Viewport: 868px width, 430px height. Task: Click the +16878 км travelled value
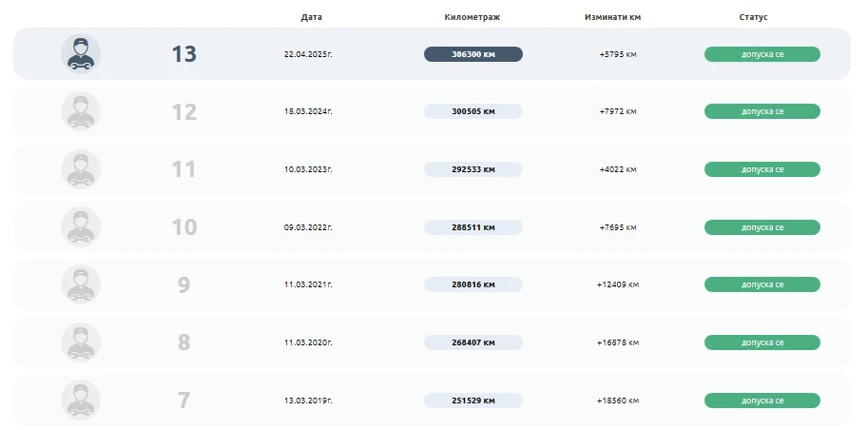point(618,342)
